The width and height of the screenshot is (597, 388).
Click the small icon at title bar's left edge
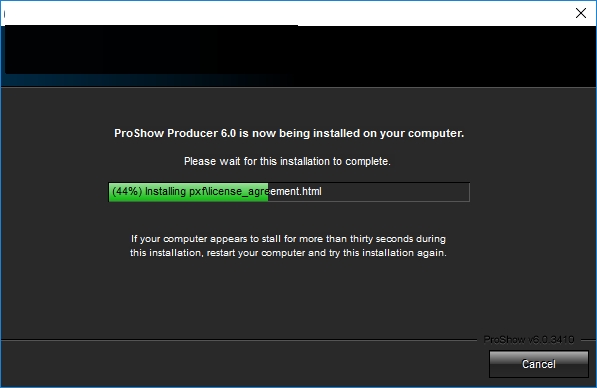tap(4, 14)
